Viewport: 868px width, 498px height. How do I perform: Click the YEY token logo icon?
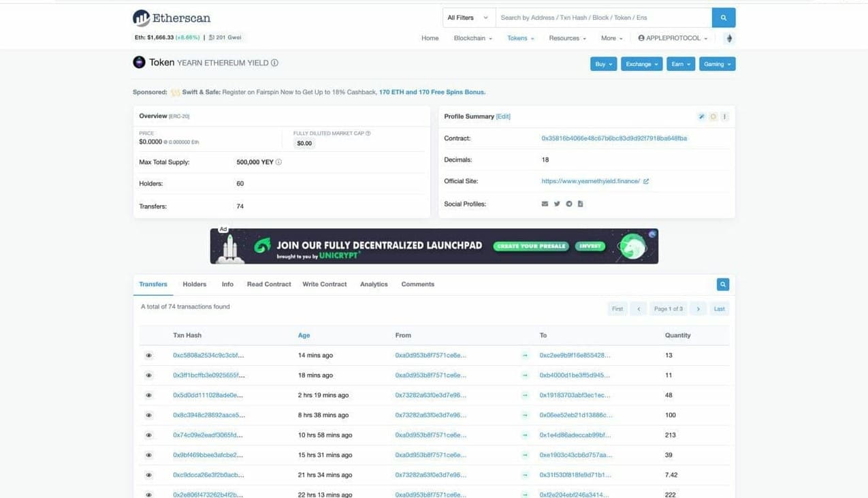[x=139, y=63]
